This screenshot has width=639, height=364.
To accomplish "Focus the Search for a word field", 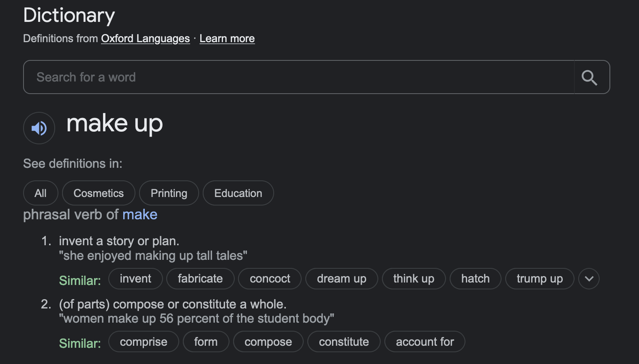I will [299, 77].
